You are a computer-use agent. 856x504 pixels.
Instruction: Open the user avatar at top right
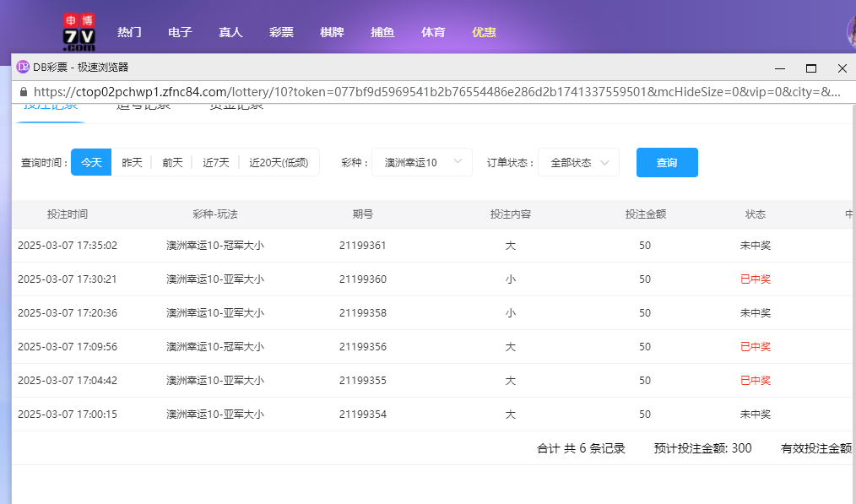(851, 32)
